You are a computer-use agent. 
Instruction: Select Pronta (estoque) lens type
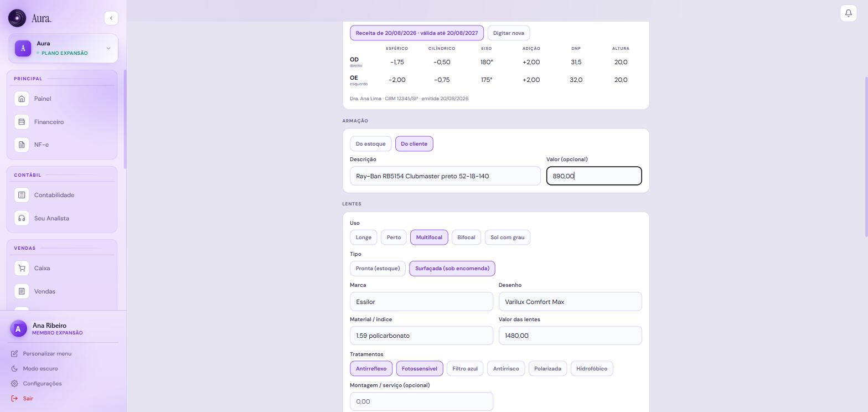coord(378,269)
